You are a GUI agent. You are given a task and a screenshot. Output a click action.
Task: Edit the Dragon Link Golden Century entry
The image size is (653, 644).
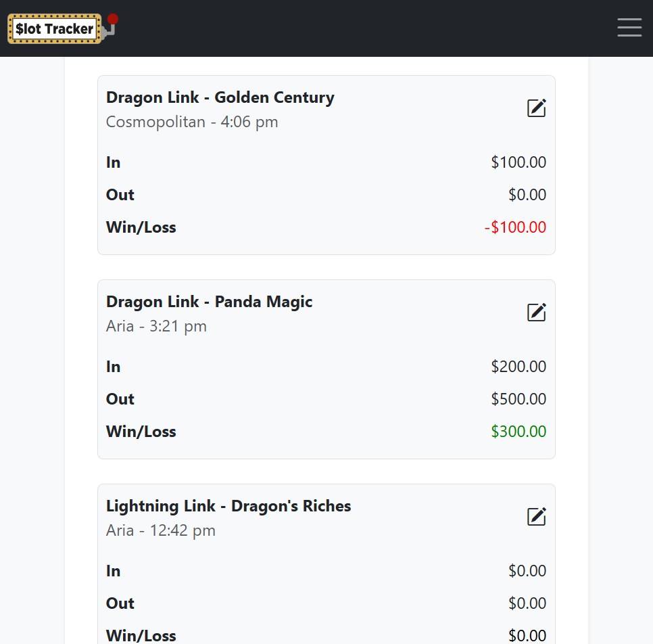[537, 108]
